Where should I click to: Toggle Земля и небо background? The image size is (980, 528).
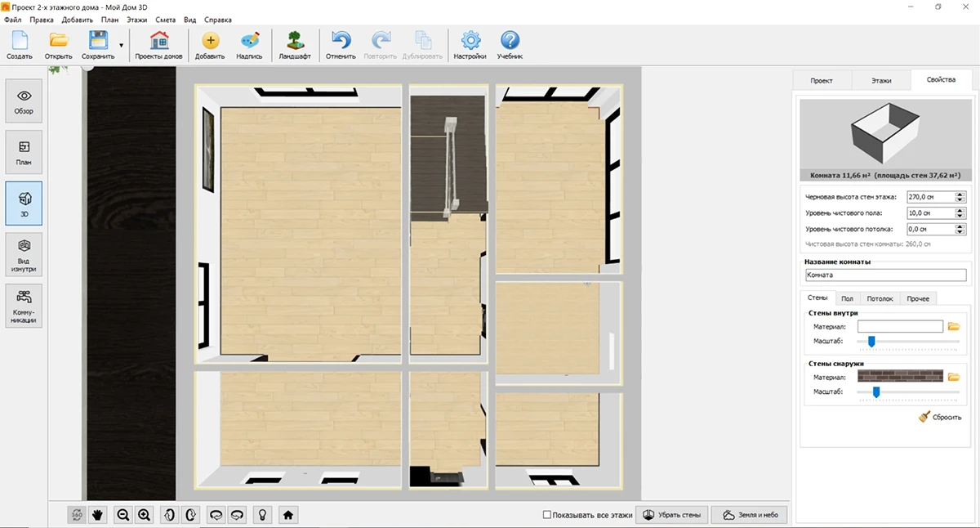pyautogui.click(x=751, y=515)
